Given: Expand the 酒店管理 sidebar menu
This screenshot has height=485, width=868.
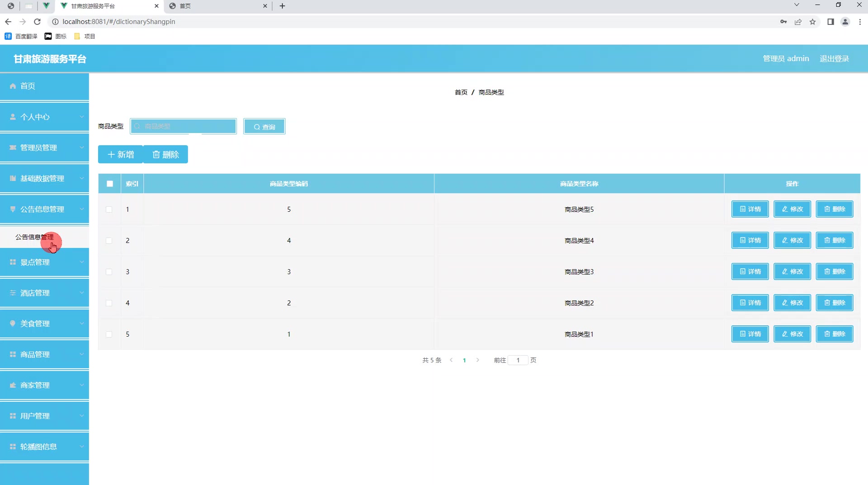Looking at the screenshot, I should [x=44, y=293].
